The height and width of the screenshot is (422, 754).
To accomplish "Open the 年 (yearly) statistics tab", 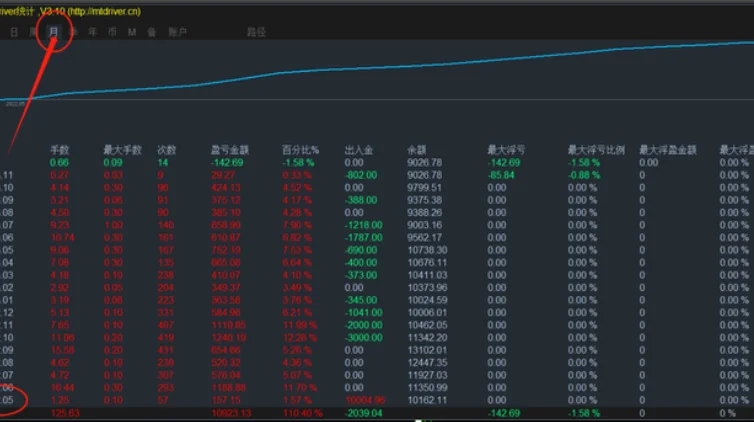I will coord(92,32).
